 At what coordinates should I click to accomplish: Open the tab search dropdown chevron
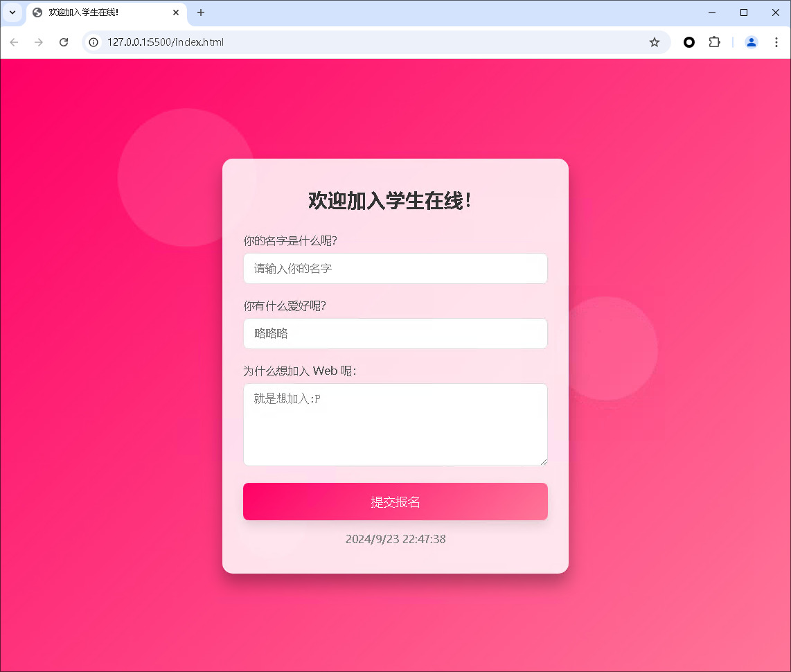click(12, 12)
